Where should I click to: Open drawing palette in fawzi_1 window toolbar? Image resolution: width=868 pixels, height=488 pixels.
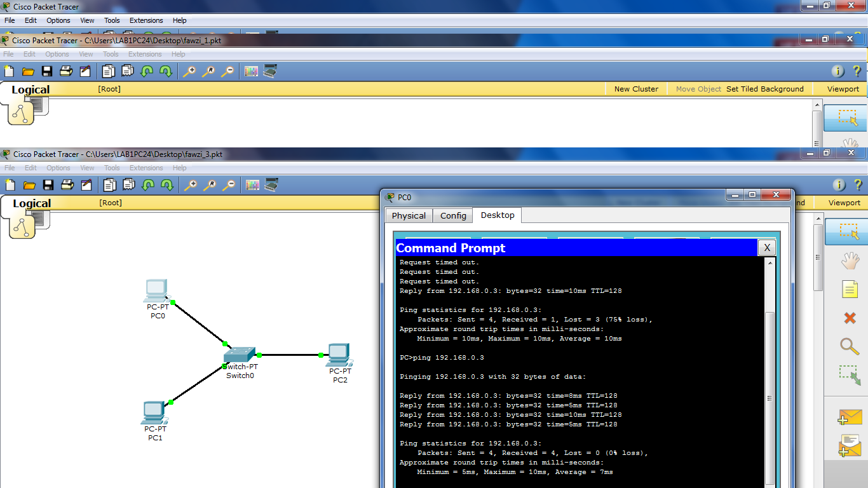pyautogui.click(x=252, y=71)
